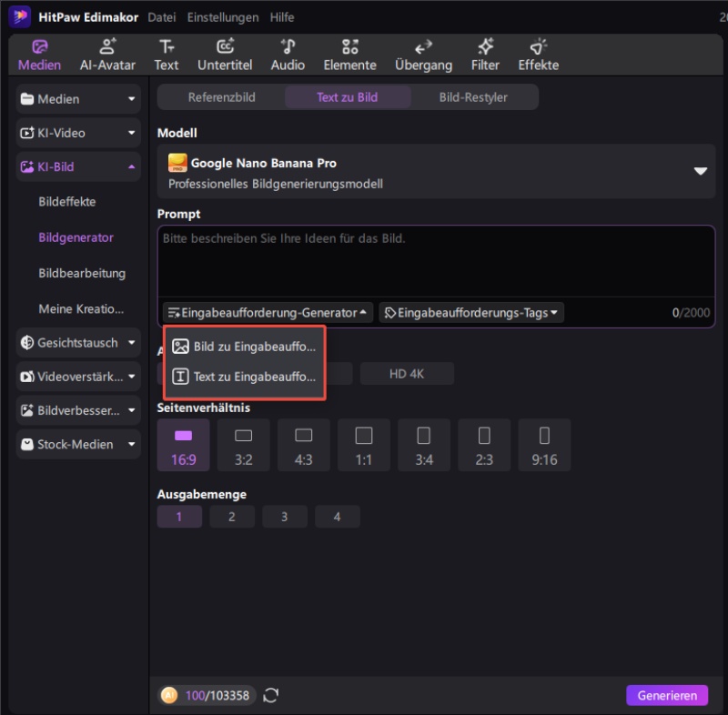Image resolution: width=728 pixels, height=715 pixels.
Task: Open the Übergang transitions tool
Action: point(423,55)
